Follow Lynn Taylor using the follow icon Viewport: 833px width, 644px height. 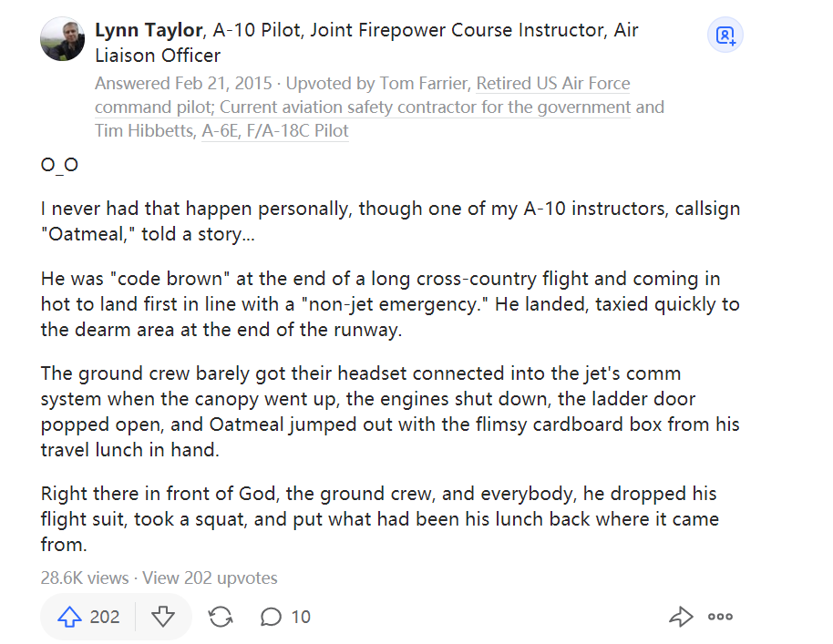pos(725,35)
